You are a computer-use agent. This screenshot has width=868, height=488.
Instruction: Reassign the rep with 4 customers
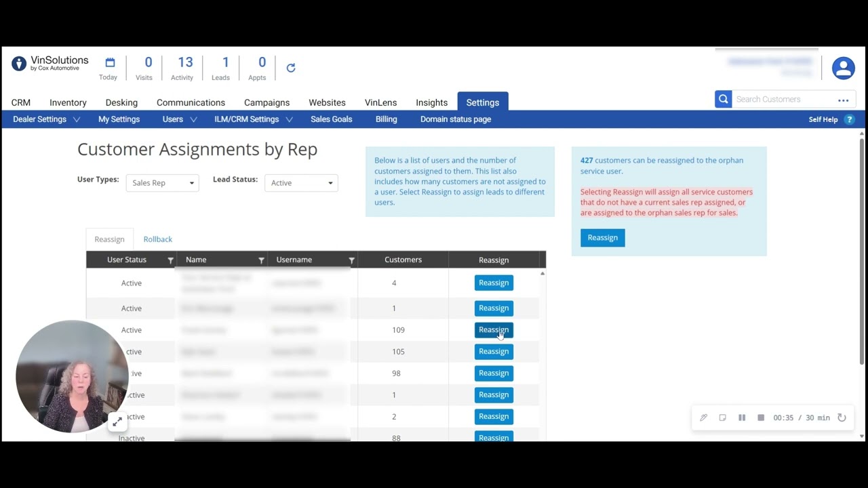494,283
